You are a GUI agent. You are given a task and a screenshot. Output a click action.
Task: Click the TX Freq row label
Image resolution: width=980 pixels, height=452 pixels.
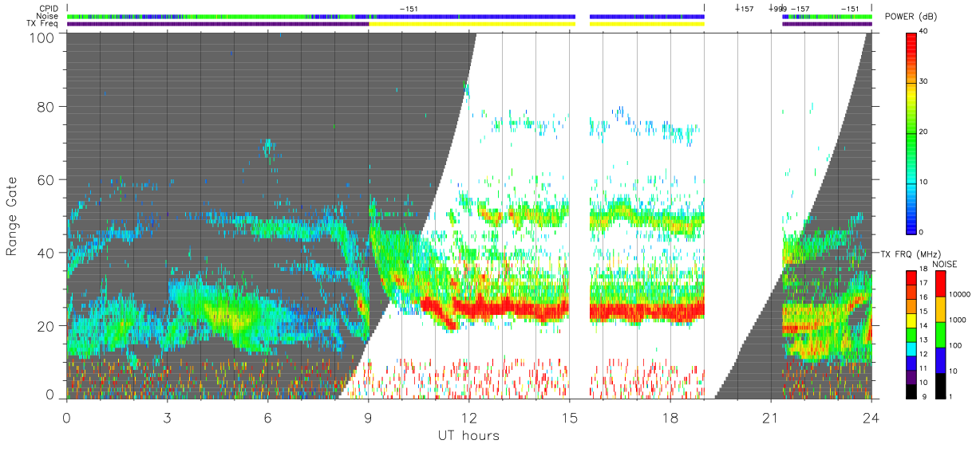(x=43, y=24)
